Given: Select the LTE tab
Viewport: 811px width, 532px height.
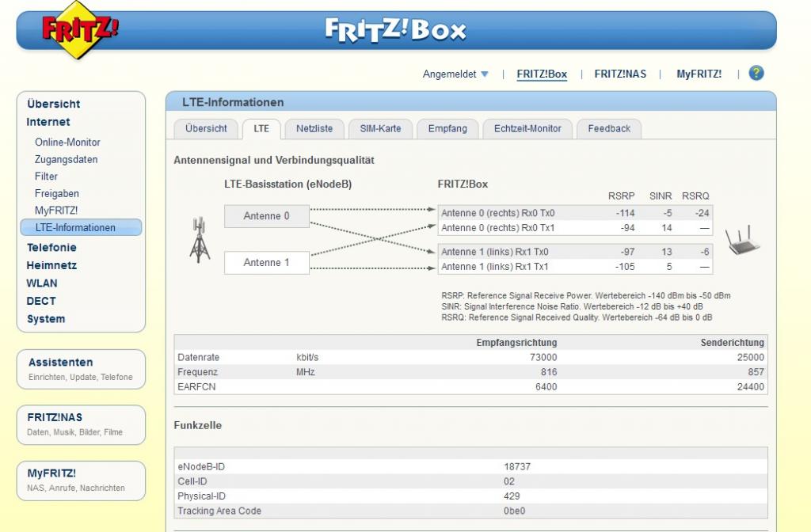Looking at the screenshot, I should [x=261, y=129].
